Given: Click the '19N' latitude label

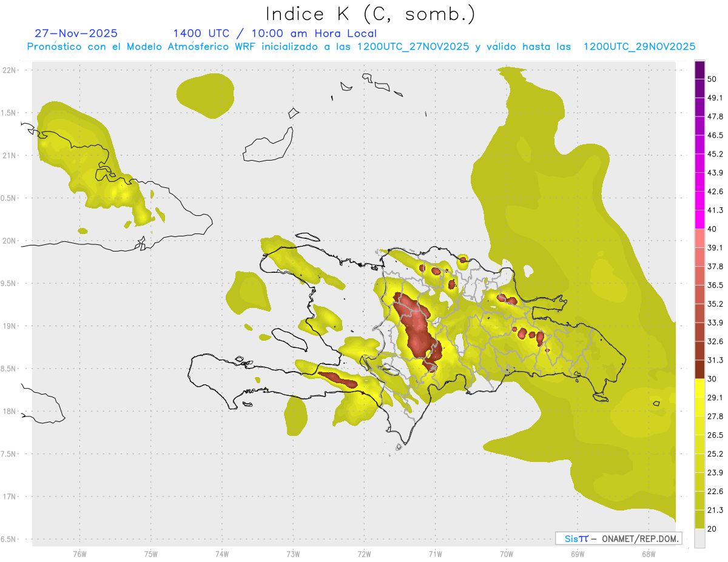Looking at the screenshot, I should [x=9, y=326].
